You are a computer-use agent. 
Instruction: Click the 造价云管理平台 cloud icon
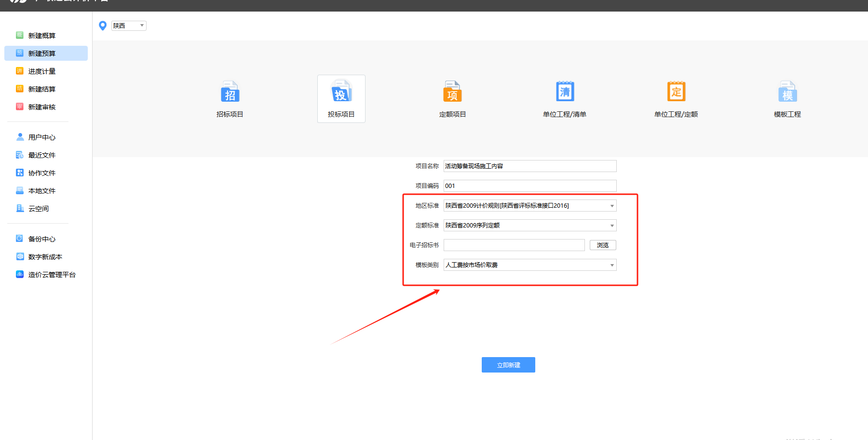(20, 274)
